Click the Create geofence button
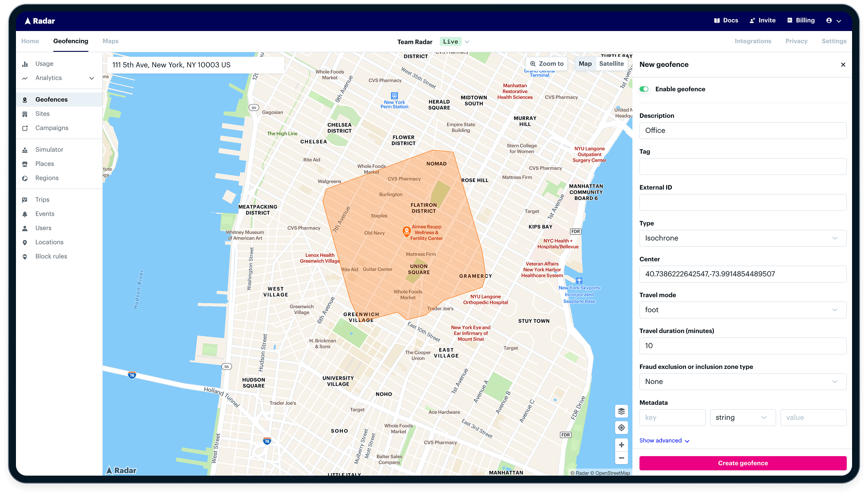 [743, 463]
